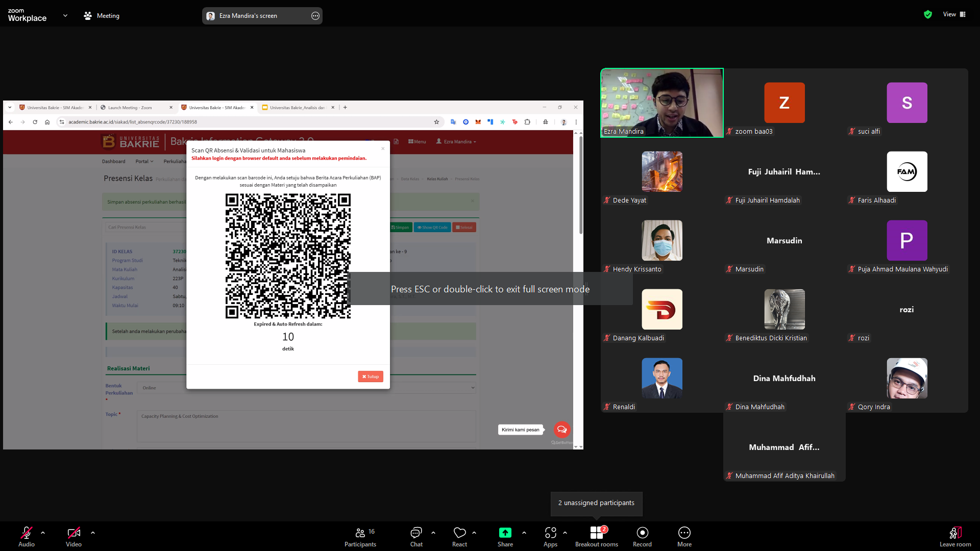Open the Zoom Workplace dropdown

(65, 16)
